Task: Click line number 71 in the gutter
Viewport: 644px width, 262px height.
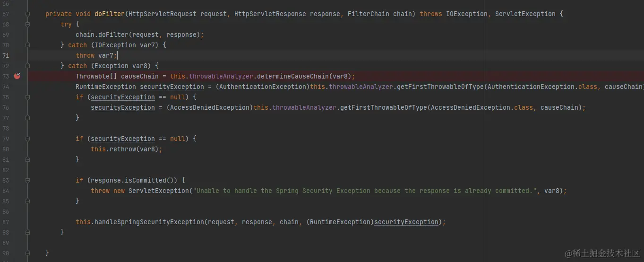Action: click(6, 55)
